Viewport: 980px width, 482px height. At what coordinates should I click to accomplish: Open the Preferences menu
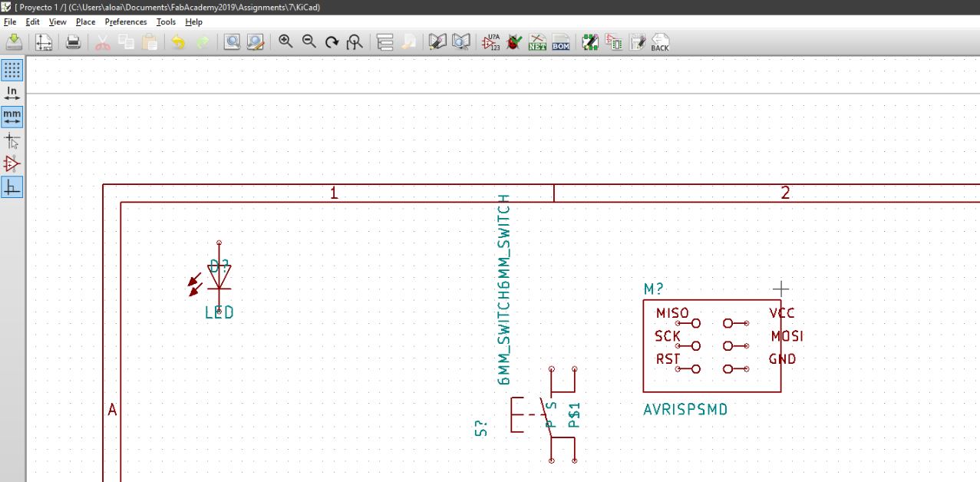[126, 22]
